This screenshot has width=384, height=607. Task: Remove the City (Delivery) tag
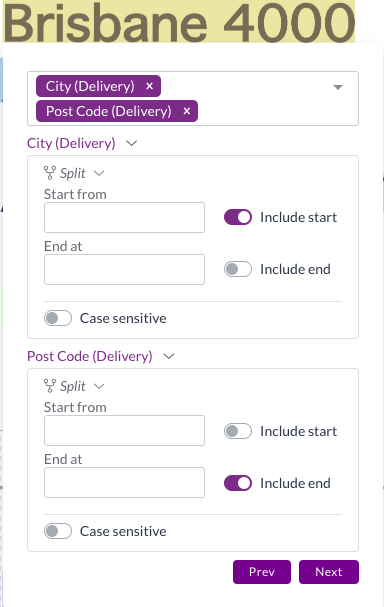click(x=149, y=86)
